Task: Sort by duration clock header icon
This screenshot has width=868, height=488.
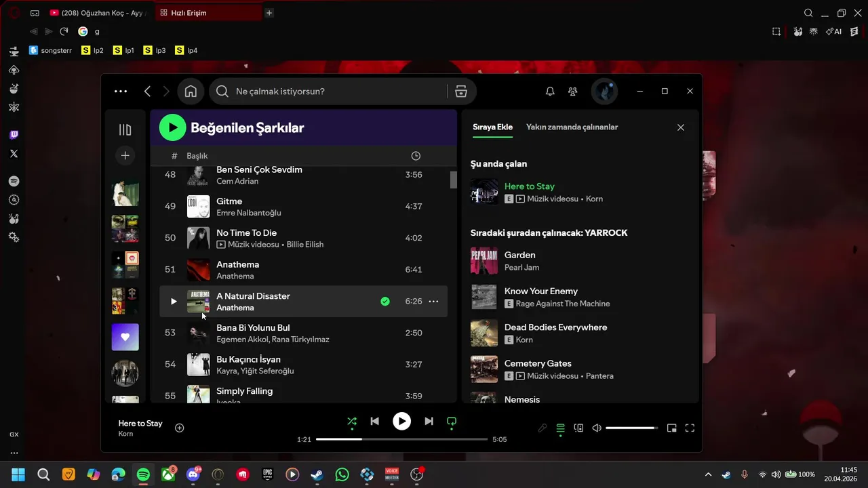Action: [416, 156]
